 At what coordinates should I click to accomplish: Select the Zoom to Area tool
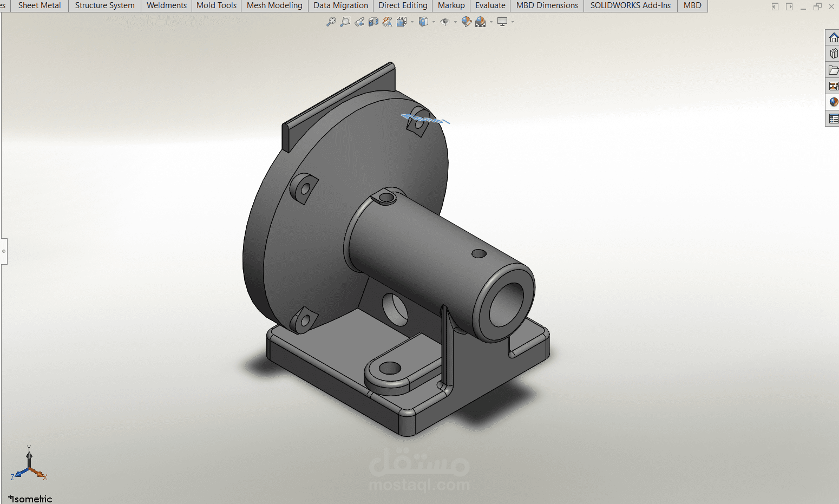coord(345,22)
